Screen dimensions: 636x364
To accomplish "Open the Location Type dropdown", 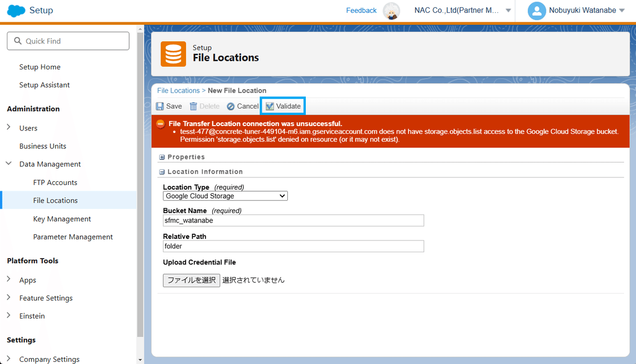I will pyautogui.click(x=225, y=196).
